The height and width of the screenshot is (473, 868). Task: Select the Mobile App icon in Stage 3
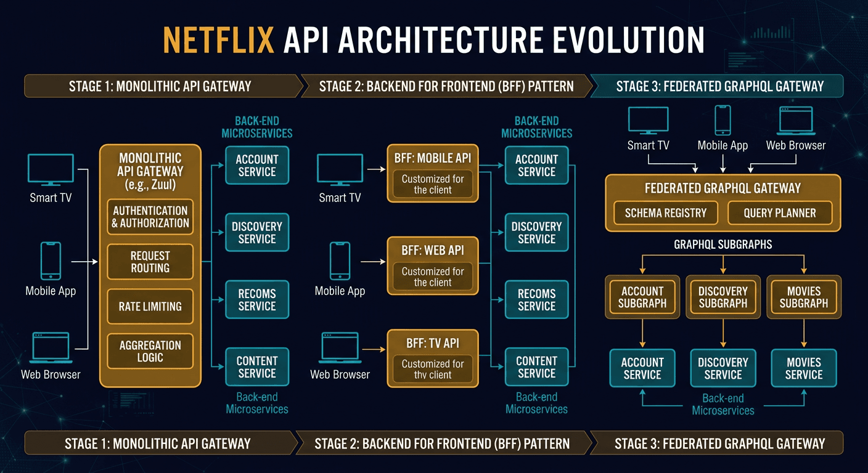(x=722, y=121)
